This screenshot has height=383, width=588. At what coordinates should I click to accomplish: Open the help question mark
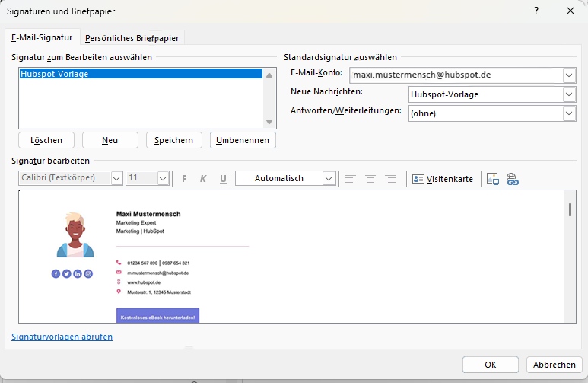pyautogui.click(x=536, y=11)
